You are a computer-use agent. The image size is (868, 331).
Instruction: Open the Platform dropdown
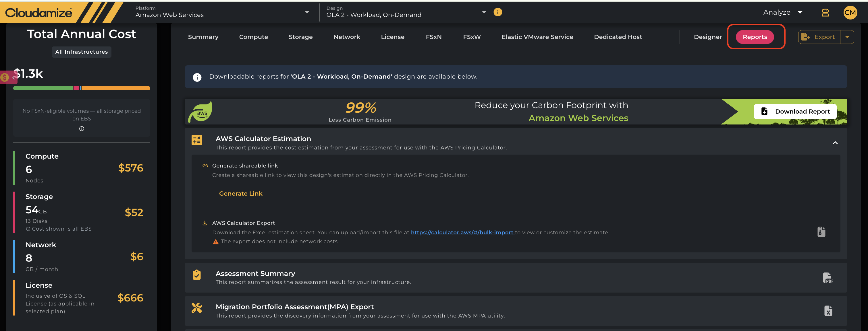click(222, 12)
